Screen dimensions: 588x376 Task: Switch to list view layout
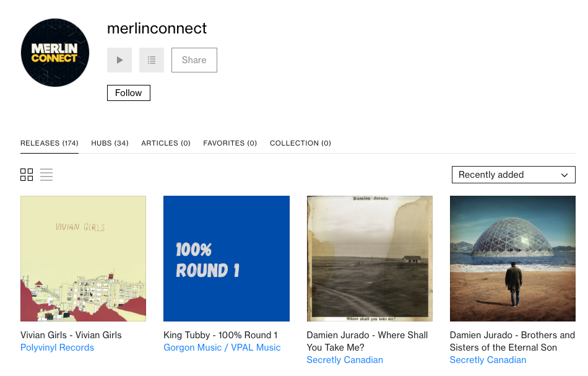(46, 175)
